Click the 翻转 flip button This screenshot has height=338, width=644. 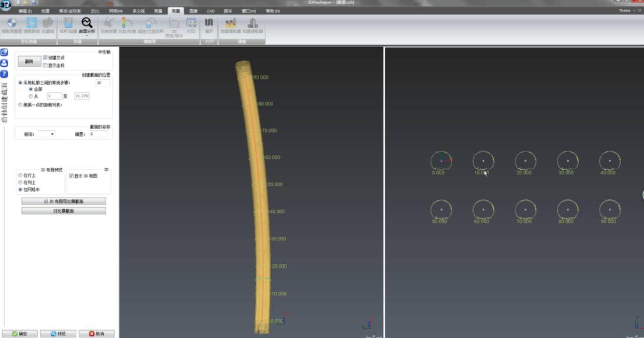click(29, 61)
